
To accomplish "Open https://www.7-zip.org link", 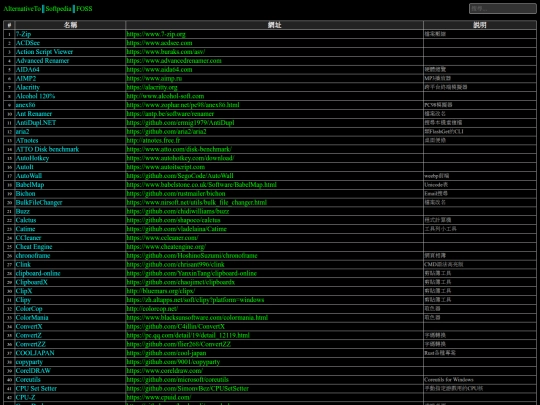I will tap(156, 34).
